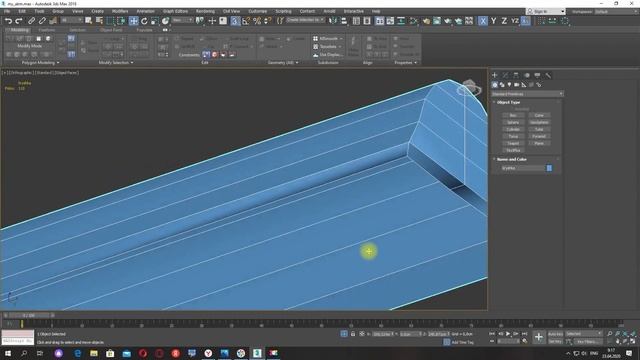
Task: Click the Torus primitive button
Action: [513, 136]
